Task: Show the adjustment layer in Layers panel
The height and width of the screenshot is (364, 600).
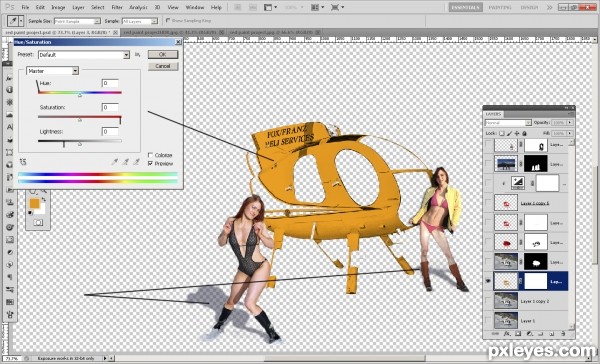Action: point(488,183)
